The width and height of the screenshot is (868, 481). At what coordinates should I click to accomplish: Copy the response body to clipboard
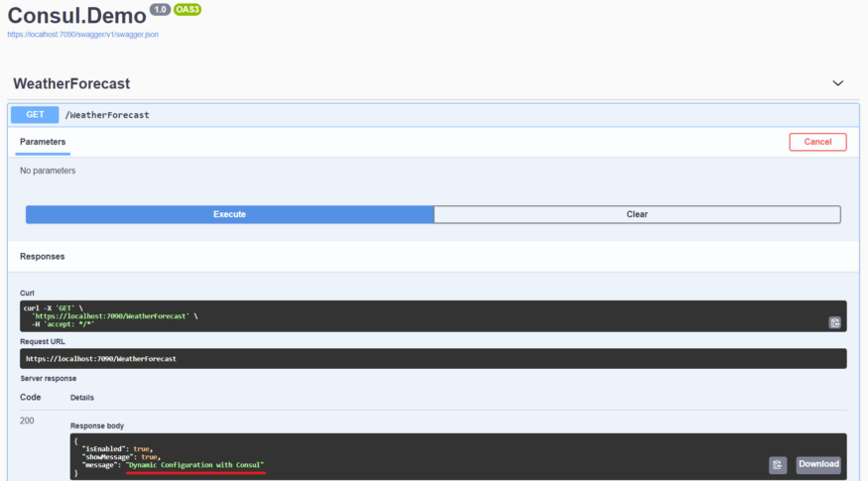coord(777,465)
